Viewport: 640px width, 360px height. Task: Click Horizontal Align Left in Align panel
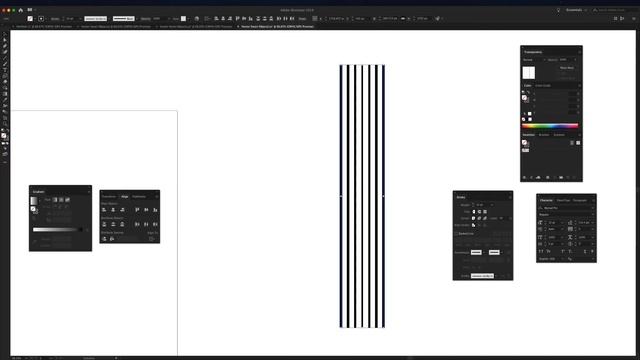click(x=104, y=210)
